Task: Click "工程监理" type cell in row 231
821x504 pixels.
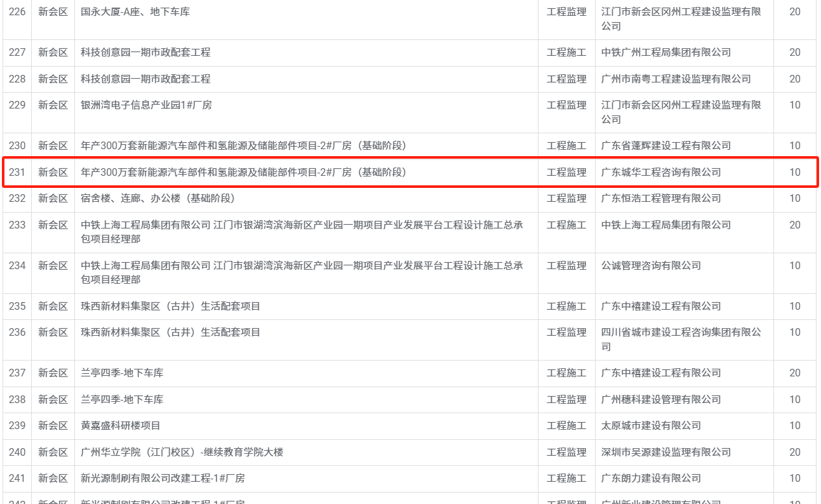Action: click(566, 172)
